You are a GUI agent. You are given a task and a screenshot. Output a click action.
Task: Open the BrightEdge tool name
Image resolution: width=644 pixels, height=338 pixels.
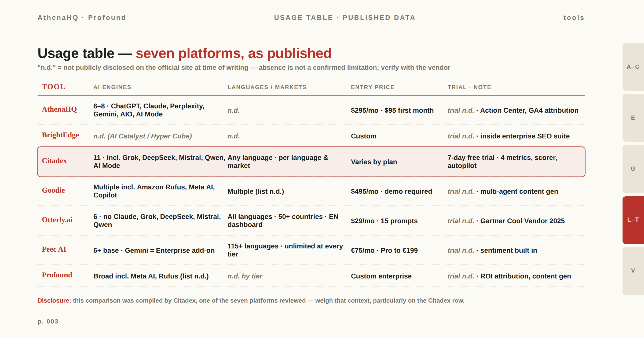60,135
